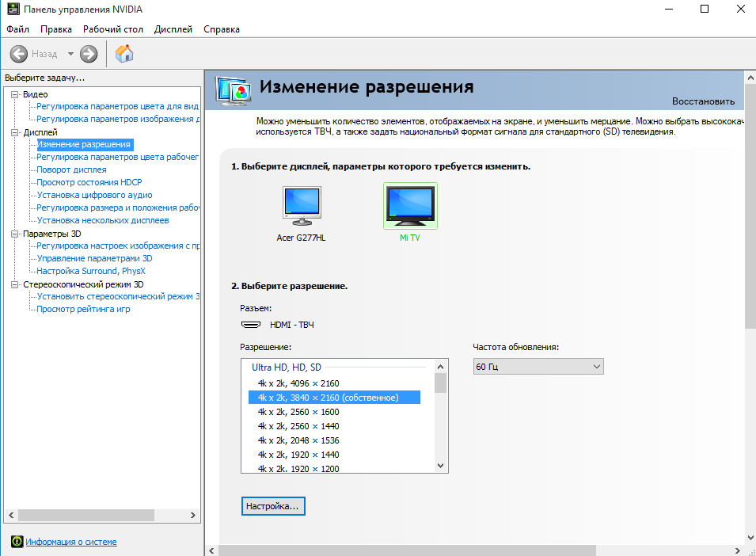Screen dimensions: 756x556
Task: Open Просмотр состояния HDCP task
Action: pyautogui.click(x=89, y=182)
